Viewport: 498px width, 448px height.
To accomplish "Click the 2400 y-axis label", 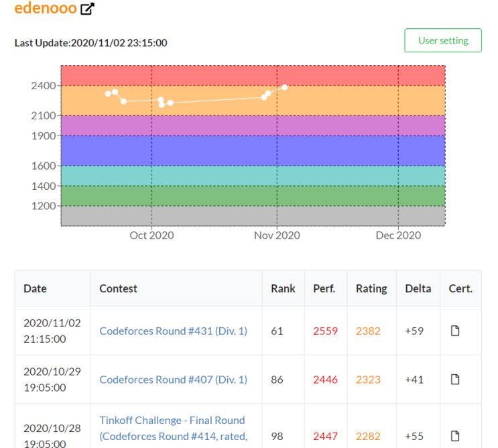I will point(44,85).
